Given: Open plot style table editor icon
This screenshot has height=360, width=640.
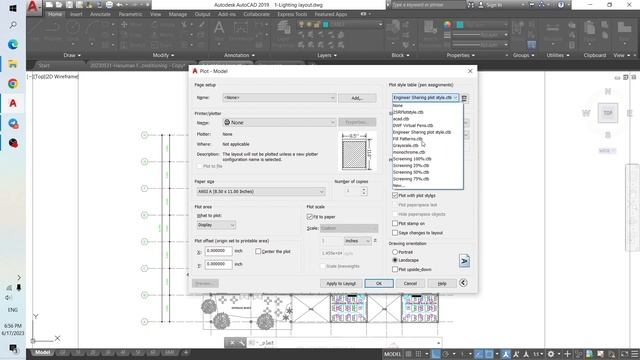Looking at the screenshot, I should (464, 98).
